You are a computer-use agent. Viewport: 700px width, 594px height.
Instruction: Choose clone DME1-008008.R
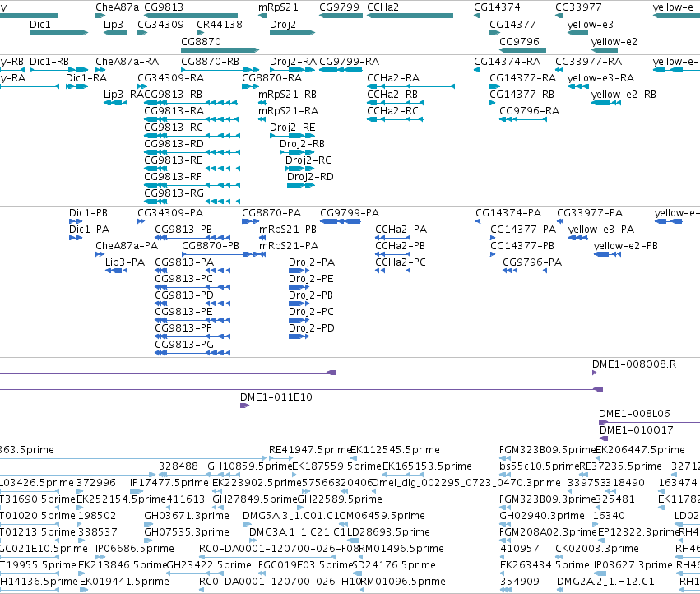tap(634, 364)
